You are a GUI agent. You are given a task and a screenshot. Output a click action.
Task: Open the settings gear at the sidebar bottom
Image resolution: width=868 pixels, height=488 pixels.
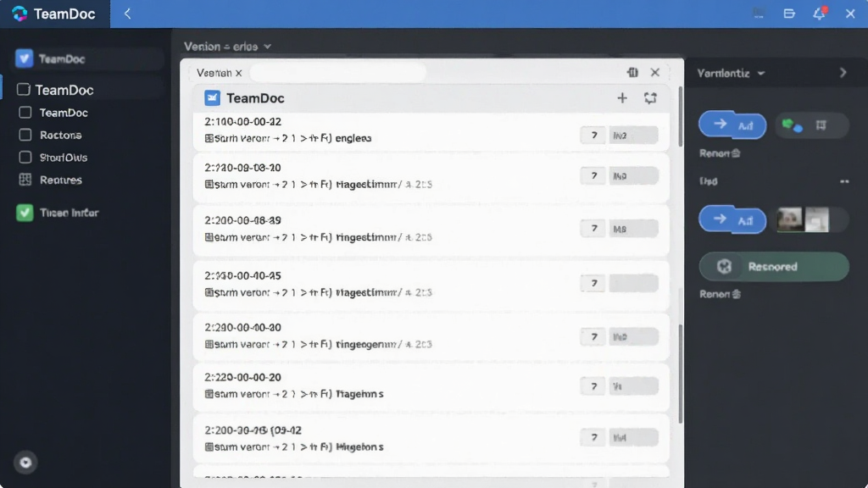(x=25, y=463)
